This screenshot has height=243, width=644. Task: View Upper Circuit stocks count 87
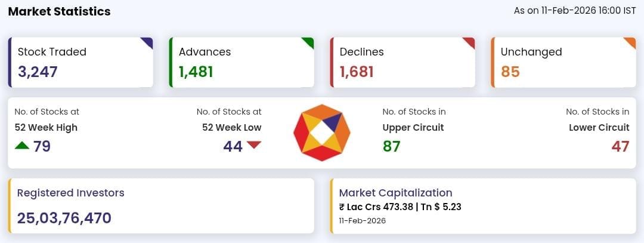(x=391, y=146)
